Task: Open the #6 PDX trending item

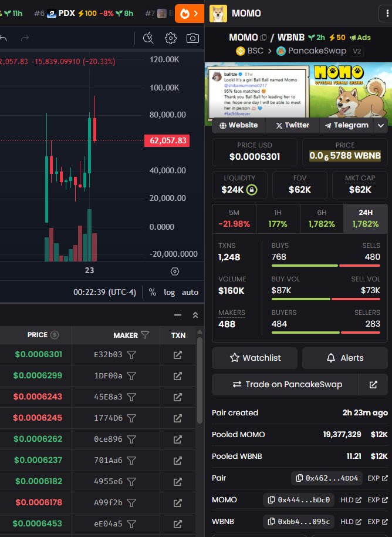Action: tap(84, 14)
